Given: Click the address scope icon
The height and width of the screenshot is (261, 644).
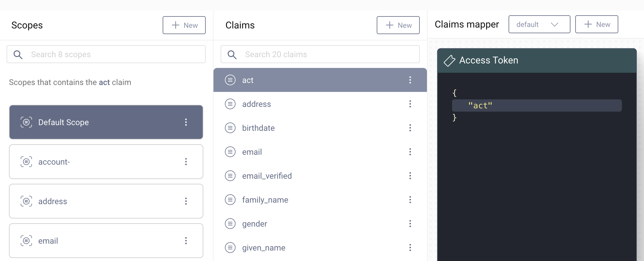Looking at the screenshot, I should (x=26, y=201).
